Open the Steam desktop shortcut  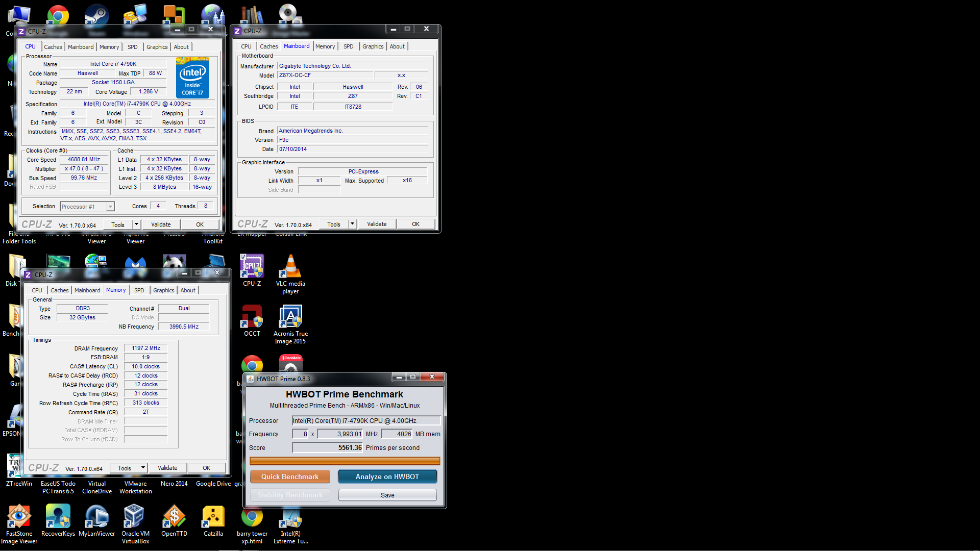96,14
